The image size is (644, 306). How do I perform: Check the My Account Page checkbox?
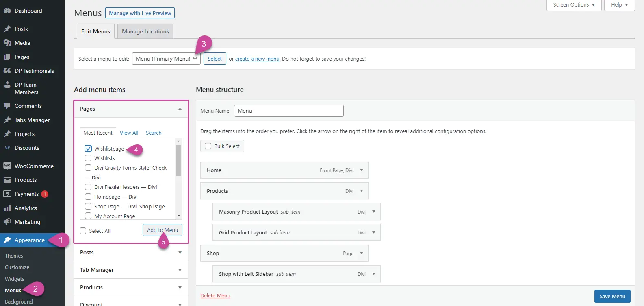88,216
